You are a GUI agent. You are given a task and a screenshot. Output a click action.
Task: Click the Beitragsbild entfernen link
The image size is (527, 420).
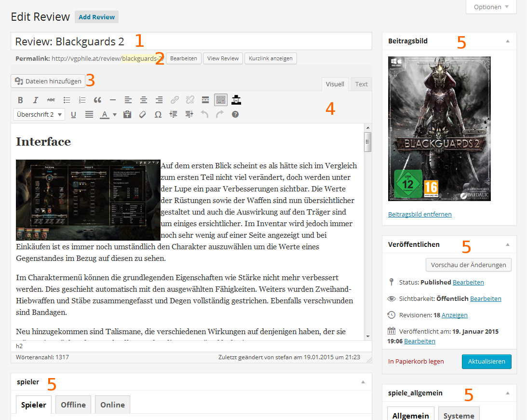[419, 214]
